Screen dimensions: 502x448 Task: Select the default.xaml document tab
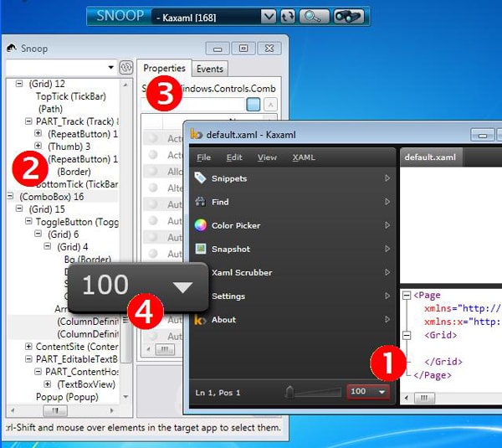[430, 157]
